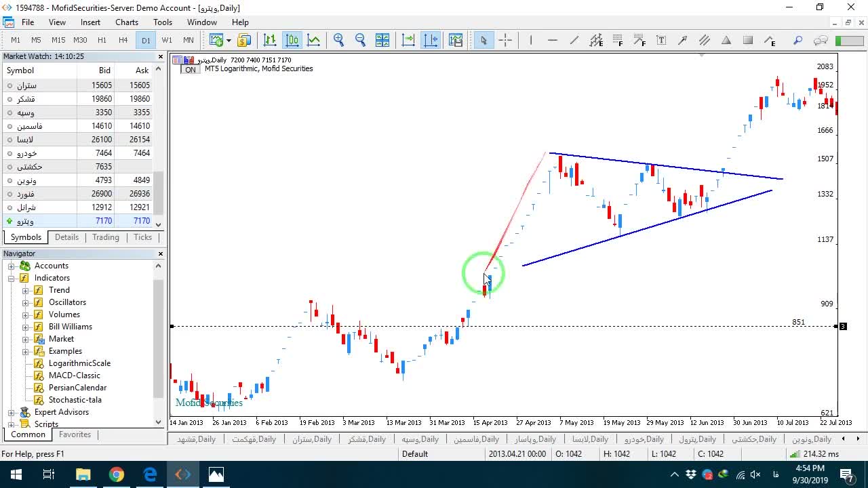868x488 pixels.
Task: Open the search magnifier icon
Action: pyautogui.click(x=798, y=40)
